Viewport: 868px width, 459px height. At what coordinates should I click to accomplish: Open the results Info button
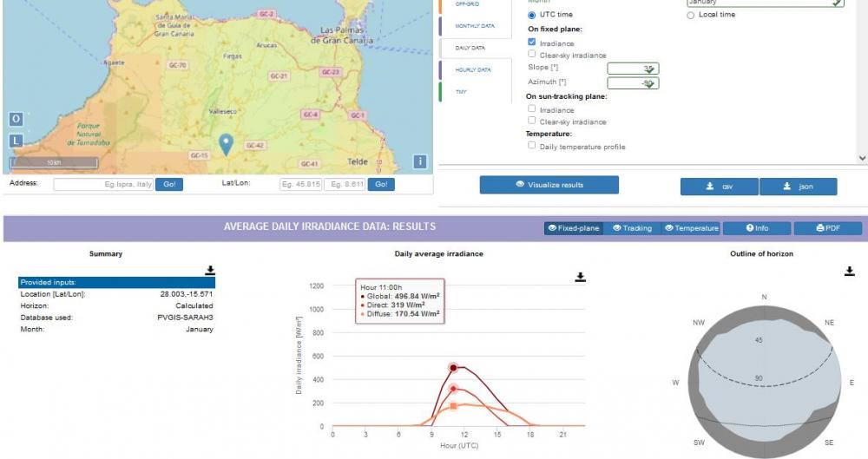[x=757, y=228]
